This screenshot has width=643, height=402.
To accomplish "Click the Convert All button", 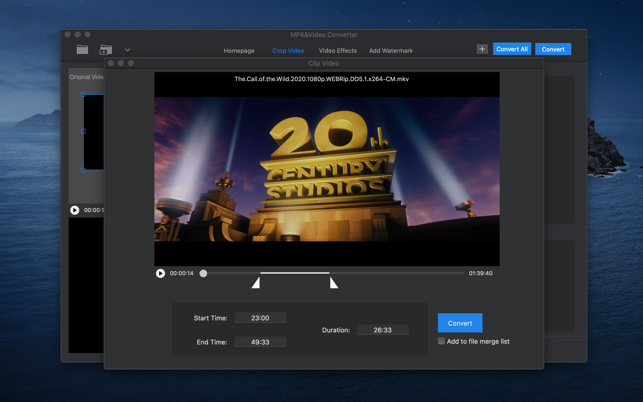I will [x=512, y=49].
